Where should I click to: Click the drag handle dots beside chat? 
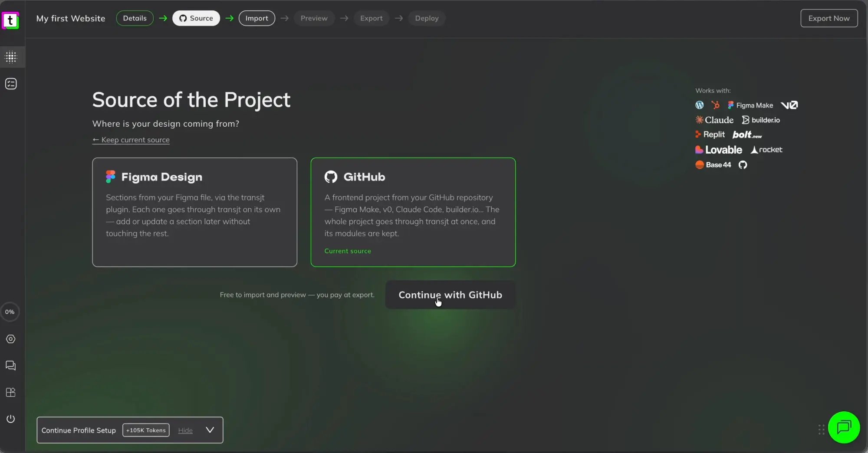click(x=821, y=430)
